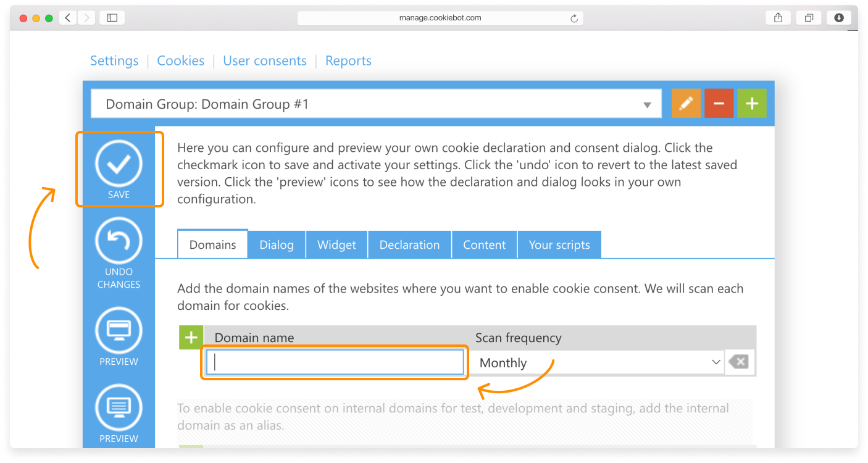Screen dimensions: 868x463
Task: Open the second Preview monitor icon
Action: 119,407
